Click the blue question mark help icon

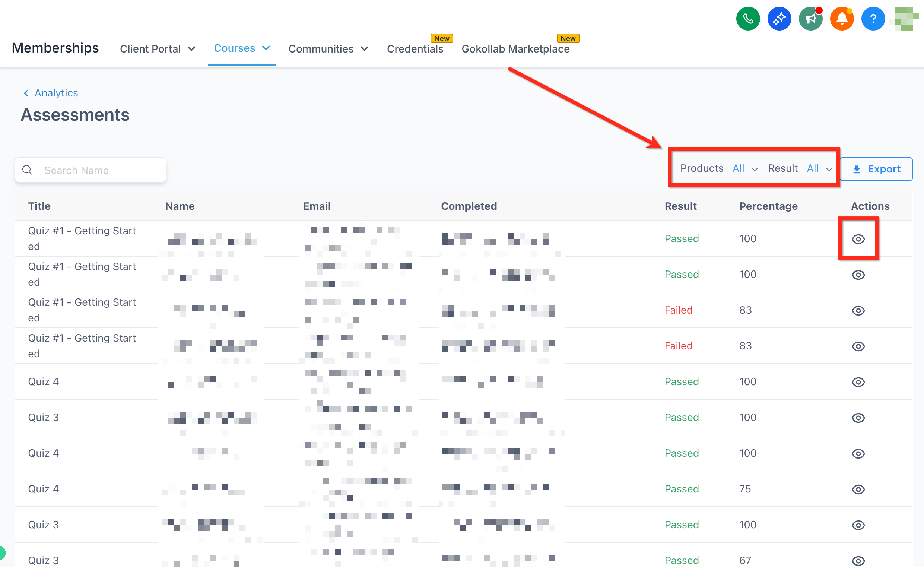(873, 19)
